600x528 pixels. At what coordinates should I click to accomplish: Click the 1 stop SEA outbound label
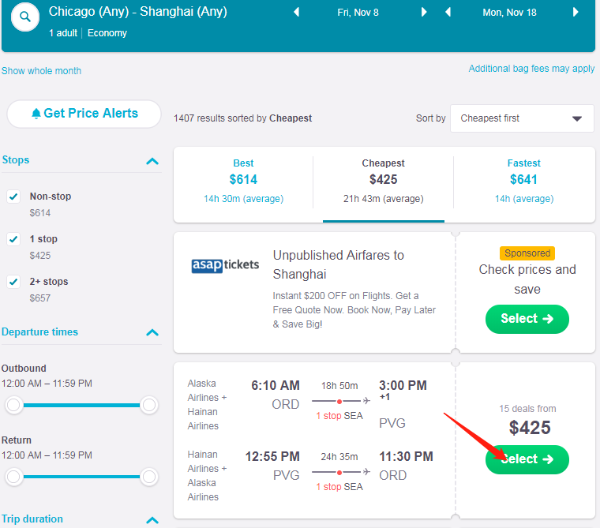(339, 416)
